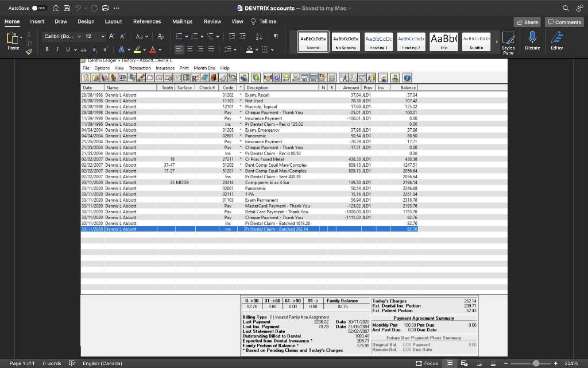The width and height of the screenshot is (588, 368).
Task: Click the Sort icon in the Paragraph group
Action: [x=258, y=36]
